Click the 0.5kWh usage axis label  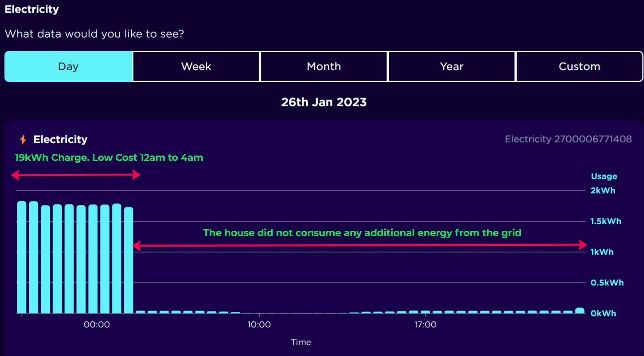(x=607, y=283)
